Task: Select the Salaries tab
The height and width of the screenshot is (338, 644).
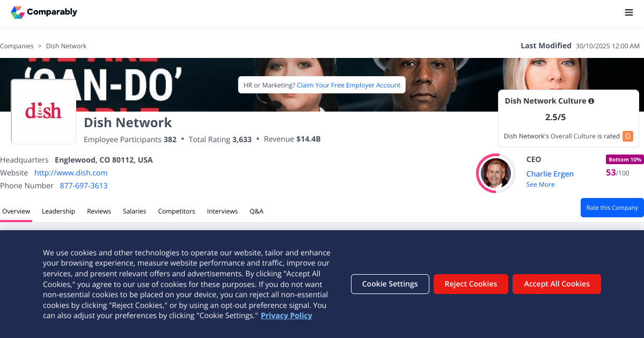Action: (x=134, y=211)
